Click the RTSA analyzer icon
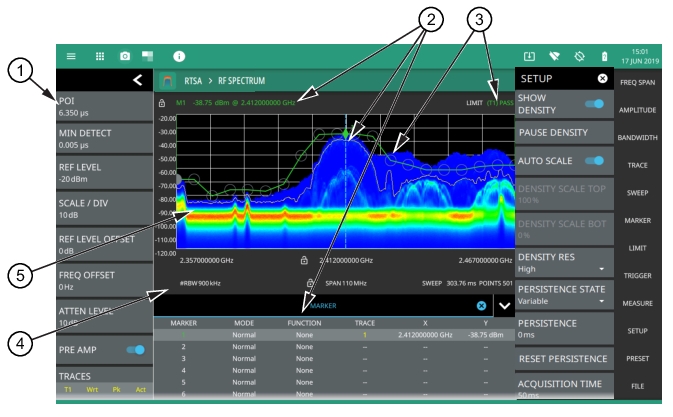 168,79
